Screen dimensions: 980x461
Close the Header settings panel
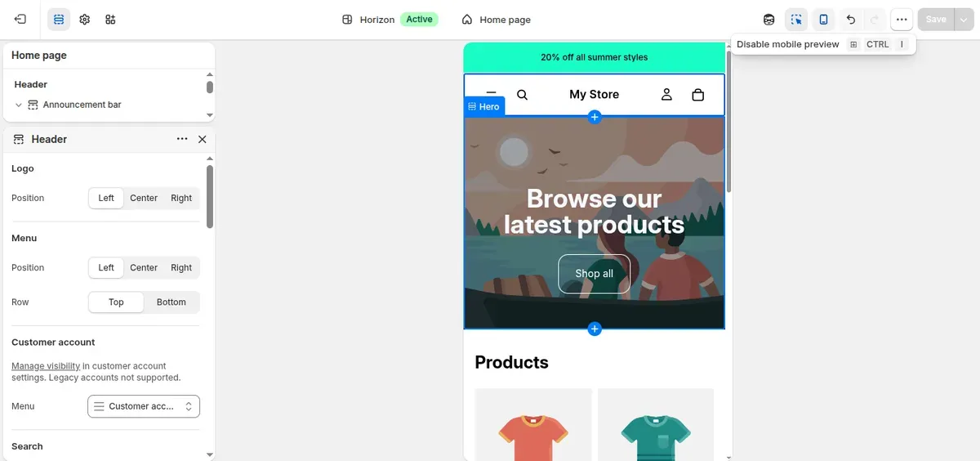[x=203, y=139]
